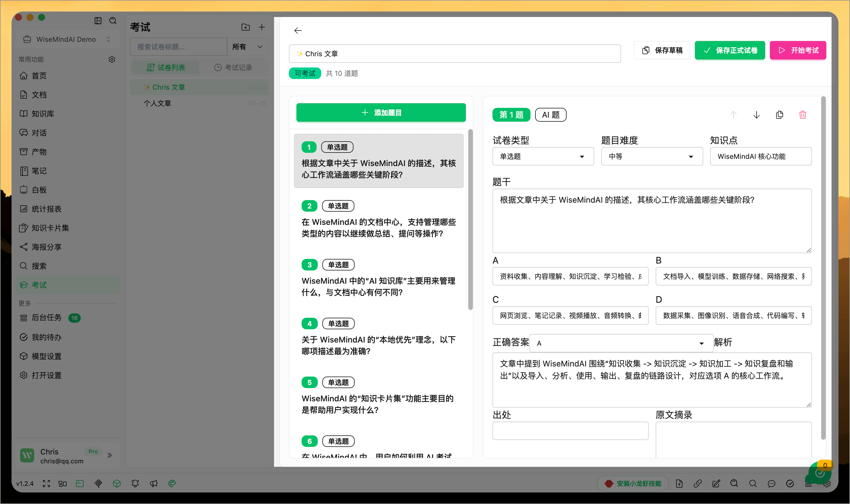
Task: Click question editor scrollbar
Action: click(823, 268)
